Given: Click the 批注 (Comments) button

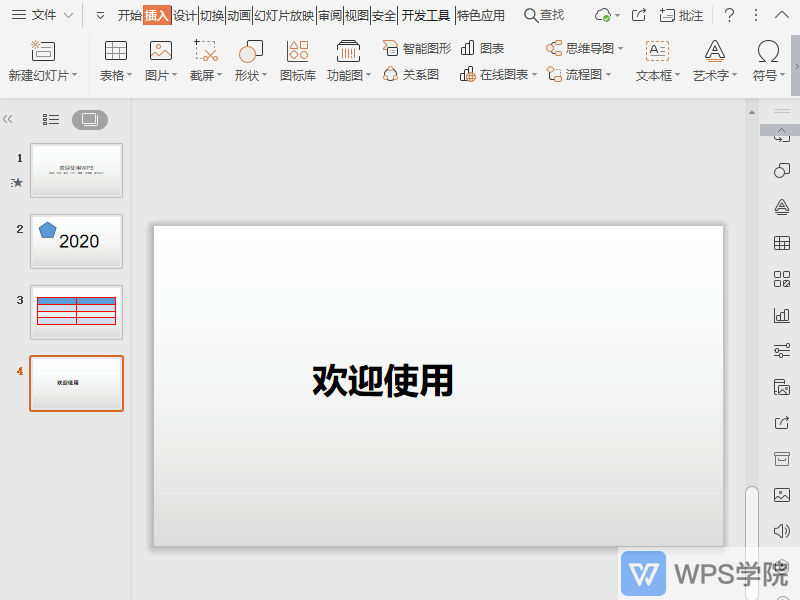Looking at the screenshot, I should coord(678,15).
